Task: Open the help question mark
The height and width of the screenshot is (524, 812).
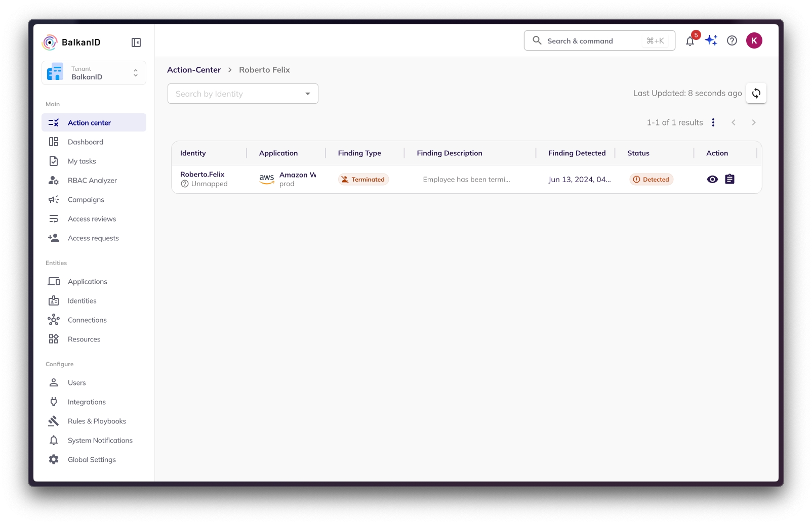Action: [732, 40]
